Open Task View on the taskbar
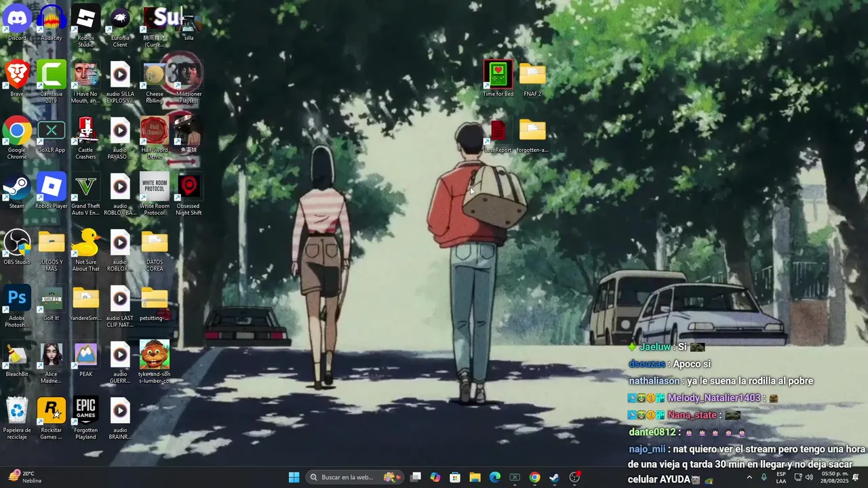The height and width of the screenshot is (488, 868). pos(416,477)
